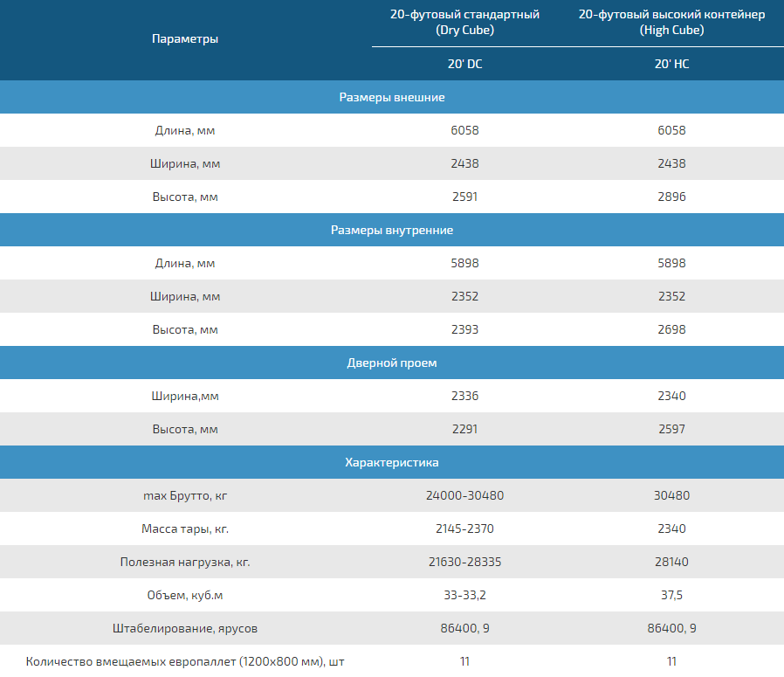Click external width 2438 in 20' HC column
Viewport: 784px width, 677px height.
pyautogui.click(x=671, y=163)
